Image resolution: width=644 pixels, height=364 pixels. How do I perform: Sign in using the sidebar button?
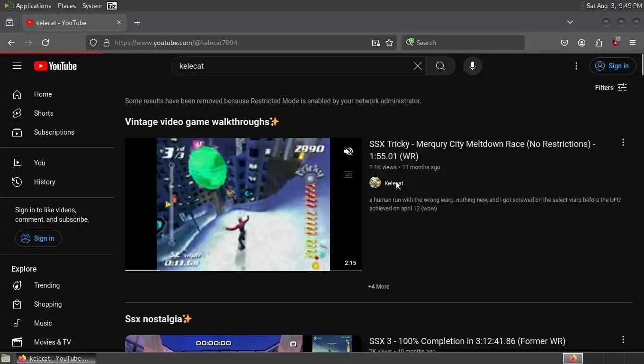click(x=38, y=238)
